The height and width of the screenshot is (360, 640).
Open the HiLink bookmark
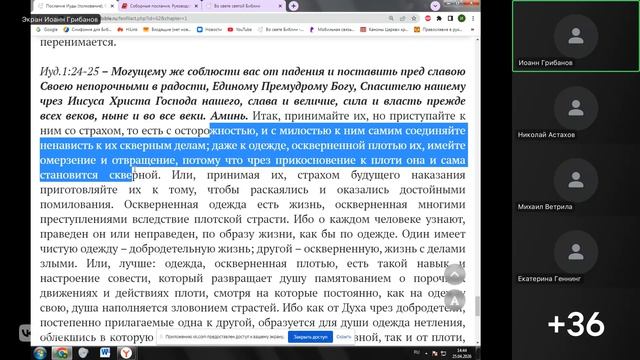(x=127, y=29)
